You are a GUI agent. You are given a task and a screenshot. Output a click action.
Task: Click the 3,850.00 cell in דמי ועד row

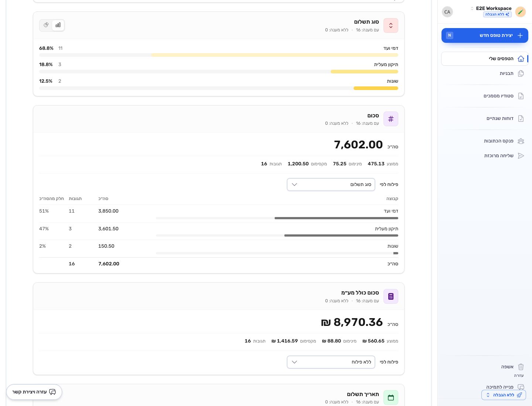coord(108,211)
